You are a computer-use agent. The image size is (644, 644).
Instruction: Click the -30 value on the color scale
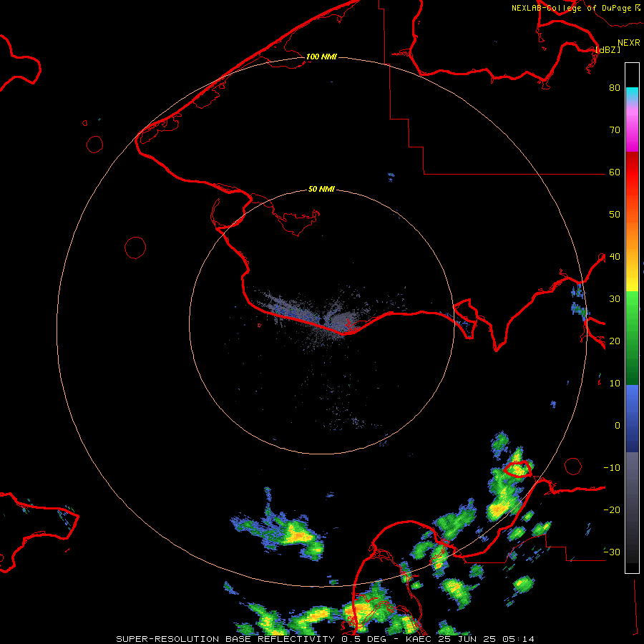coord(612,552)
